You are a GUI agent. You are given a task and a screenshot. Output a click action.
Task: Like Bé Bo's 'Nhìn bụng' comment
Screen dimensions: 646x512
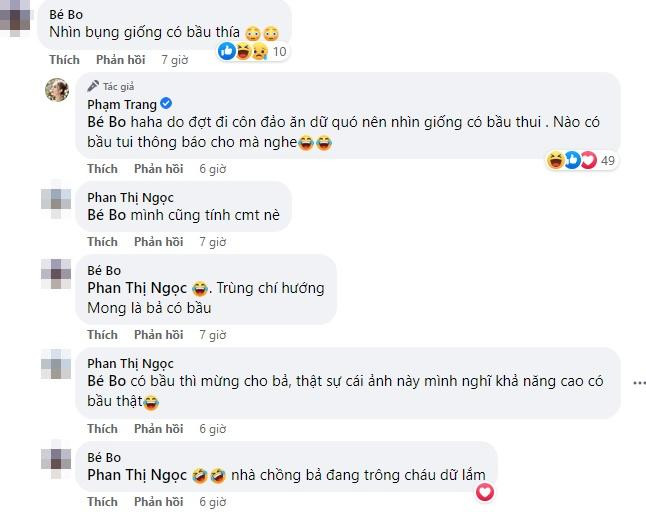[64, 60]
